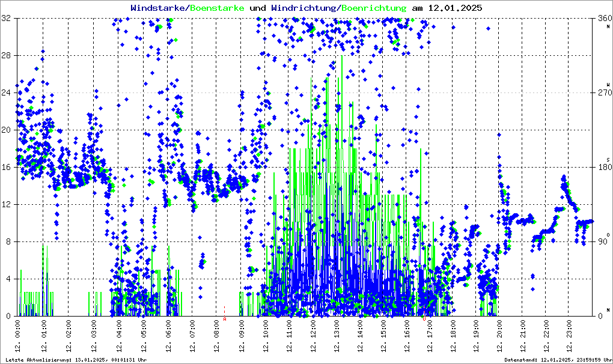The width and height of the screenshot is (613, 364).
Task: Pick the '12. 17:00' time axis label
Action: tap(430, 336)
